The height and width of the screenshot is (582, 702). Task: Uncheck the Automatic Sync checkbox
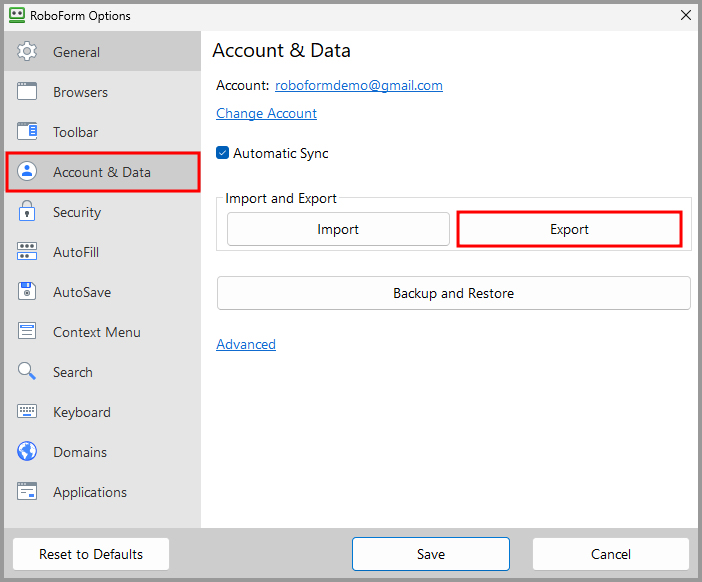coord(223,153)
